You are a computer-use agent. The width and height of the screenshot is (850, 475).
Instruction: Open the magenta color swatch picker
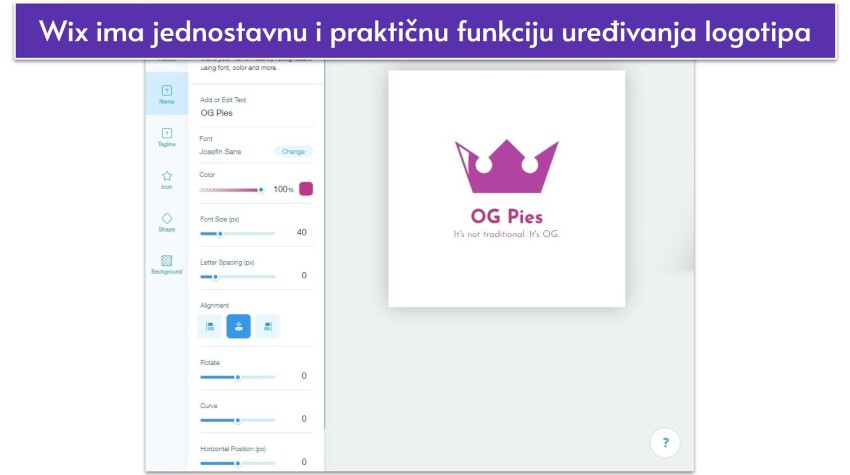tap(306, 189)
